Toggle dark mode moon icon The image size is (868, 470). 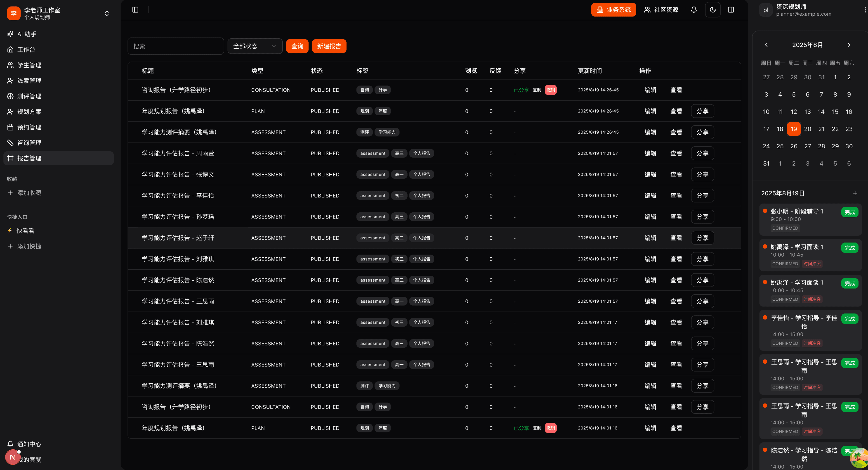pyautogui.click(x=712, y=10)
